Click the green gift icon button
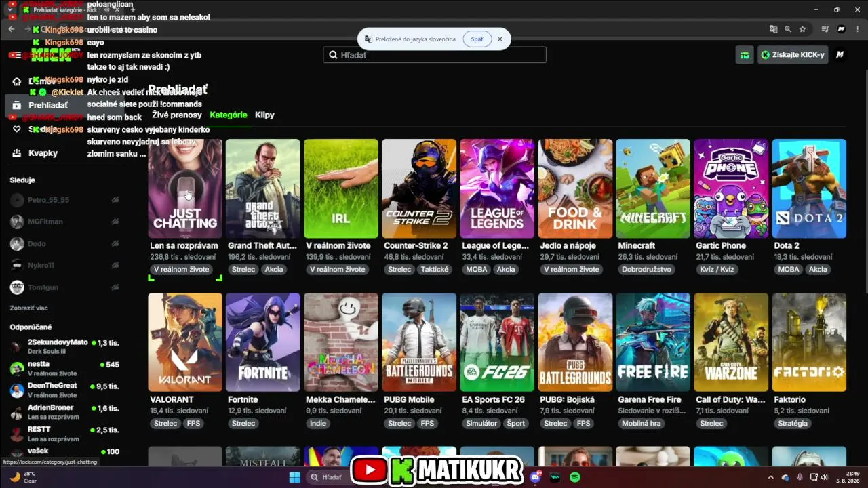The height and width of the screenshot is (488, 868). coord(745,55)
